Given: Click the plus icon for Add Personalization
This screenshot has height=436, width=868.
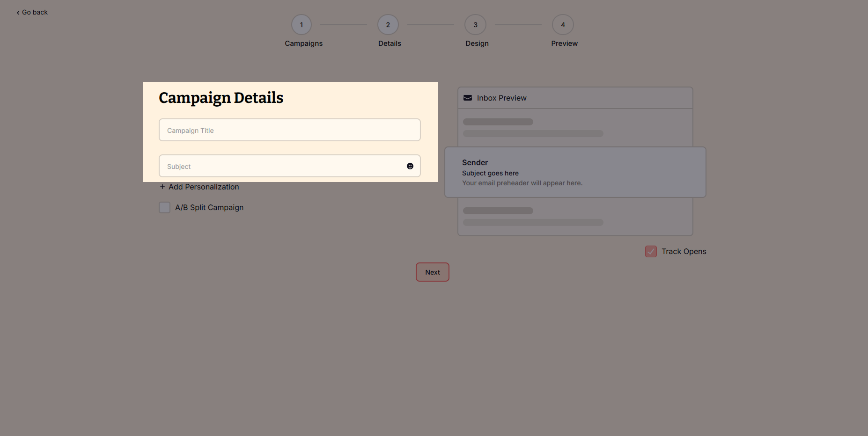Looking at the screenshot, I should (x=162, y=187).
